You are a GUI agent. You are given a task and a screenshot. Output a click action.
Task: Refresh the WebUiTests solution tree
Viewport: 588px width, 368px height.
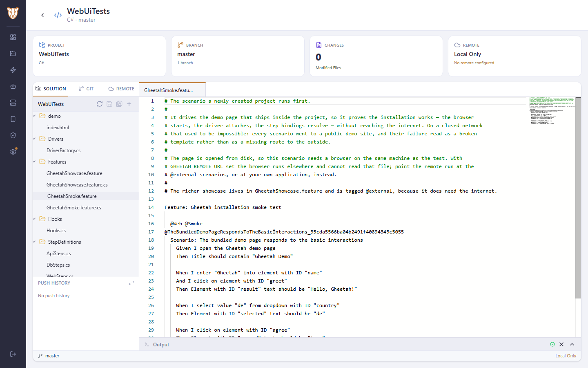point(100,104)
